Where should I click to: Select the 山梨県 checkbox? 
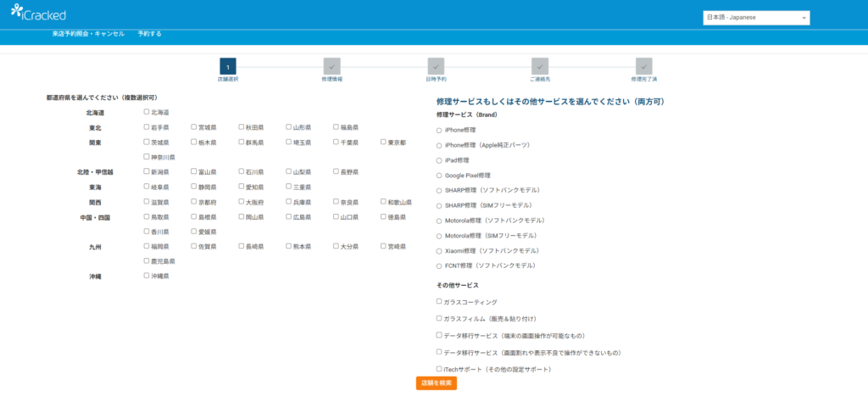(288, 171)
